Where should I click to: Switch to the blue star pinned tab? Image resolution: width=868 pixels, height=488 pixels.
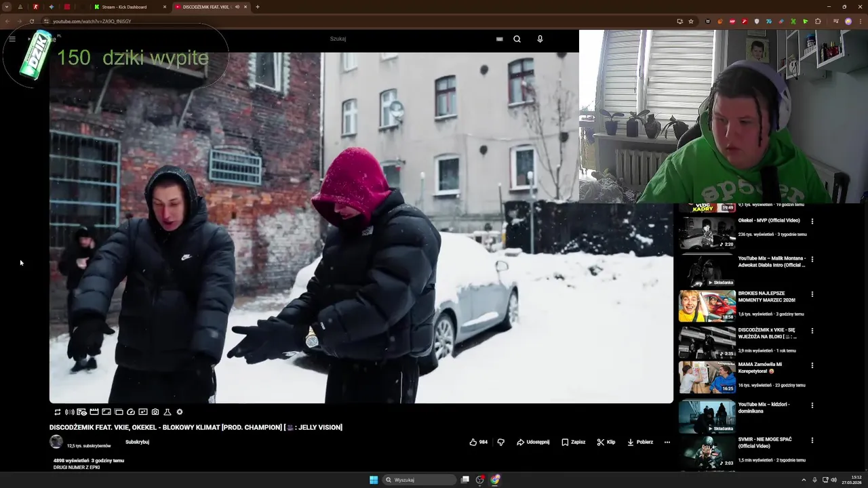pos(51,7)
